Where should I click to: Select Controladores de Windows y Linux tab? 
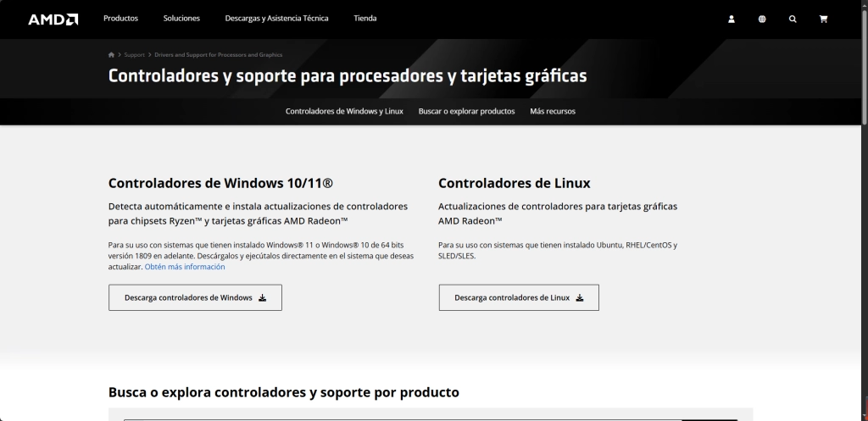click(x=344, y=111)
